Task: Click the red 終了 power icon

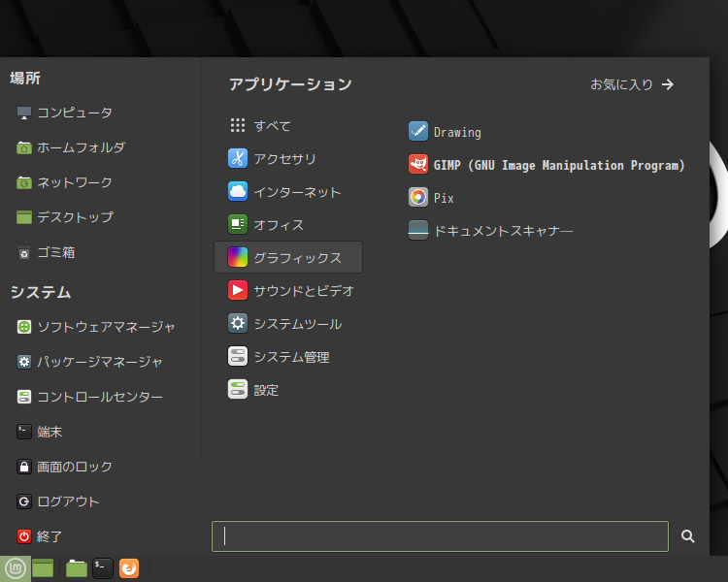Action: [24, 536]
